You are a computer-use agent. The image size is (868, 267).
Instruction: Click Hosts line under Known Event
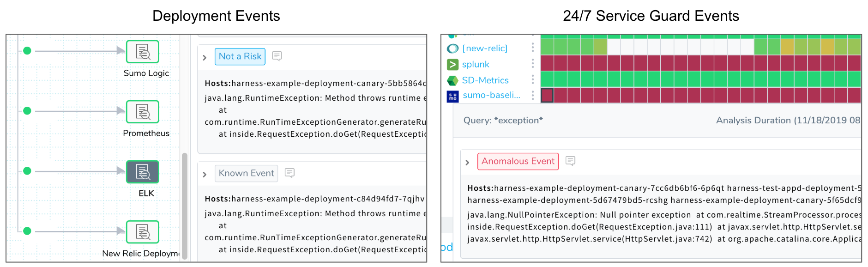(x=314, y=199)
